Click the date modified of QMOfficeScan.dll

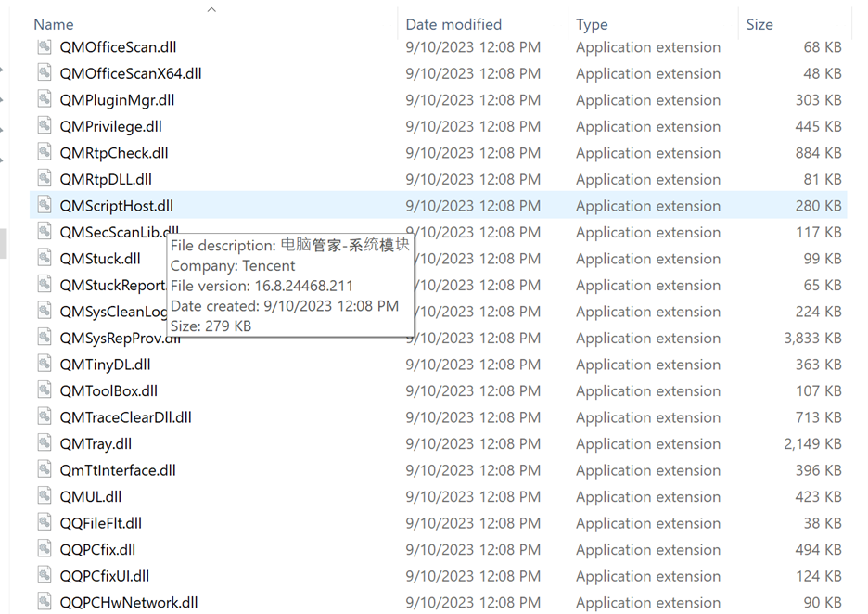click(x=473, y=47)
